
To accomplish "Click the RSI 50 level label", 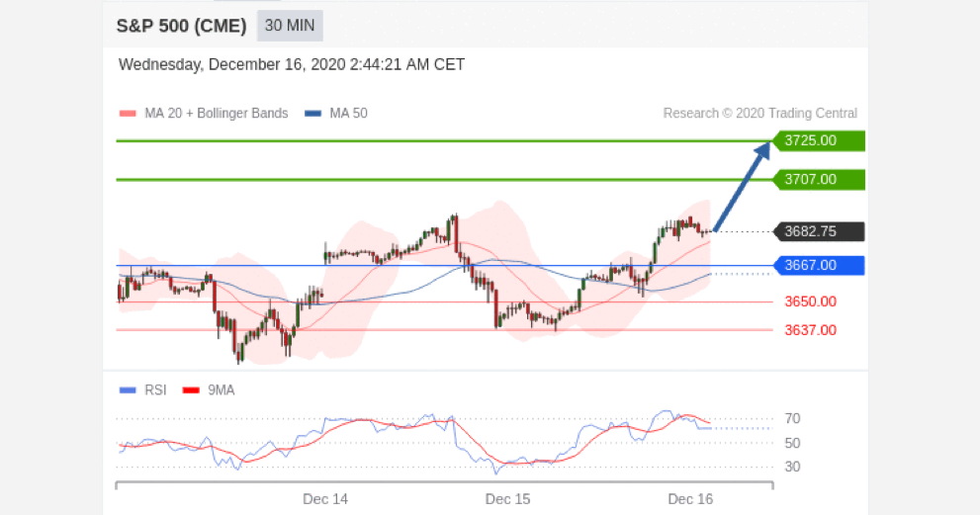I will pos(792,443).
